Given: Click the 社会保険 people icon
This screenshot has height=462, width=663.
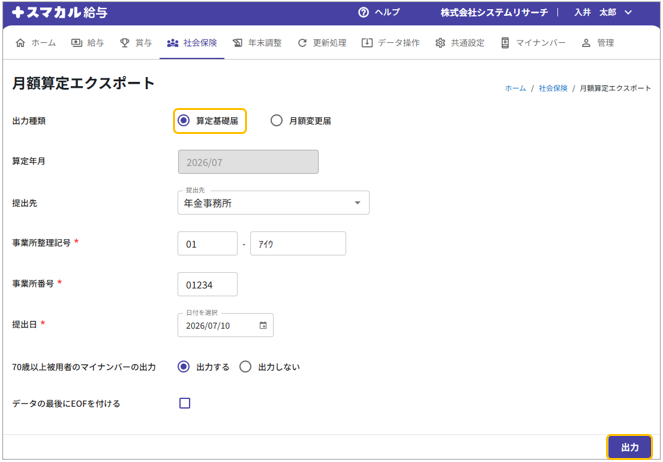Looking at the screenshot, I should coord(173,43).
